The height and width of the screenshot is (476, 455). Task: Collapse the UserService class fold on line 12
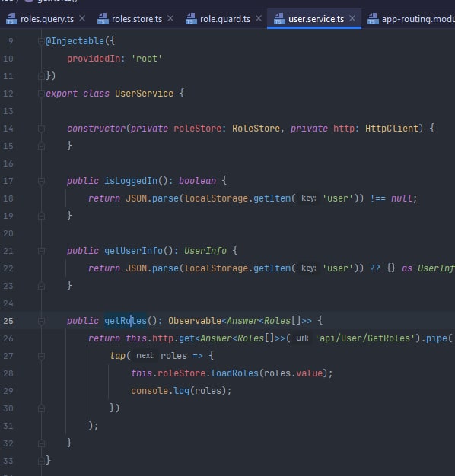[x=41, y=94]
